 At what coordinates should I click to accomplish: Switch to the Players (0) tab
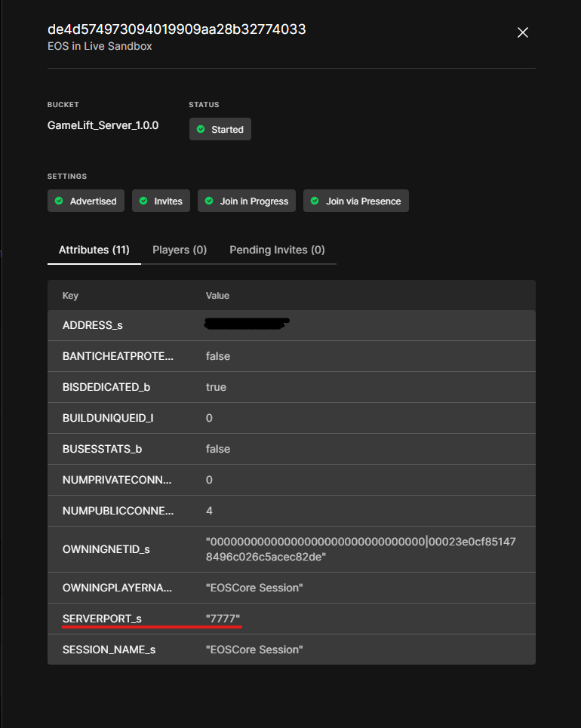(180, 250)
